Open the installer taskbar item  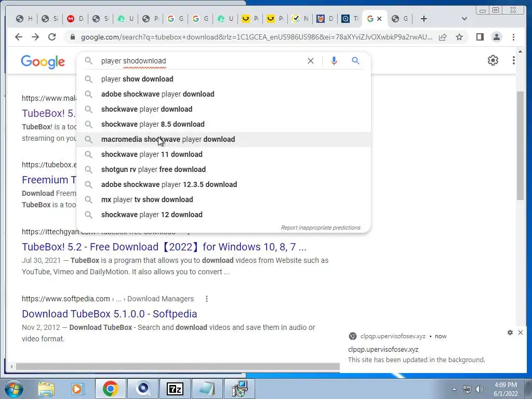click(x=240, y=389)
